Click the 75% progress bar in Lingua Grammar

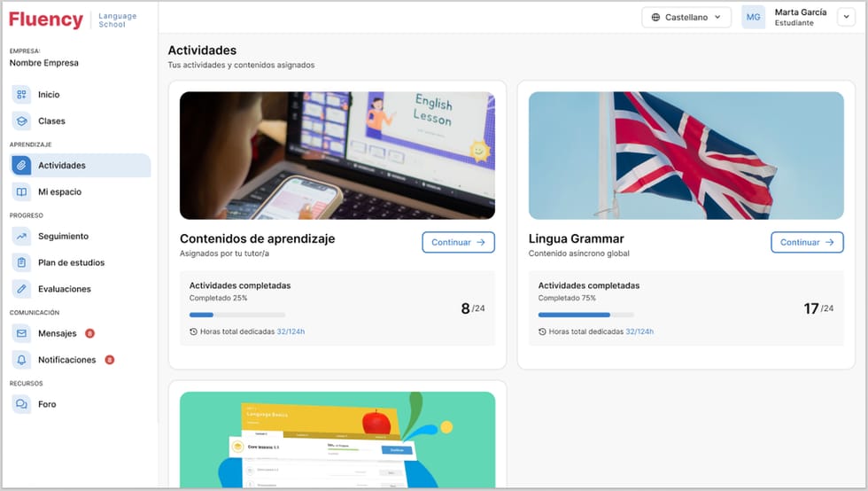pyautogui.click(x=586, y=315)
